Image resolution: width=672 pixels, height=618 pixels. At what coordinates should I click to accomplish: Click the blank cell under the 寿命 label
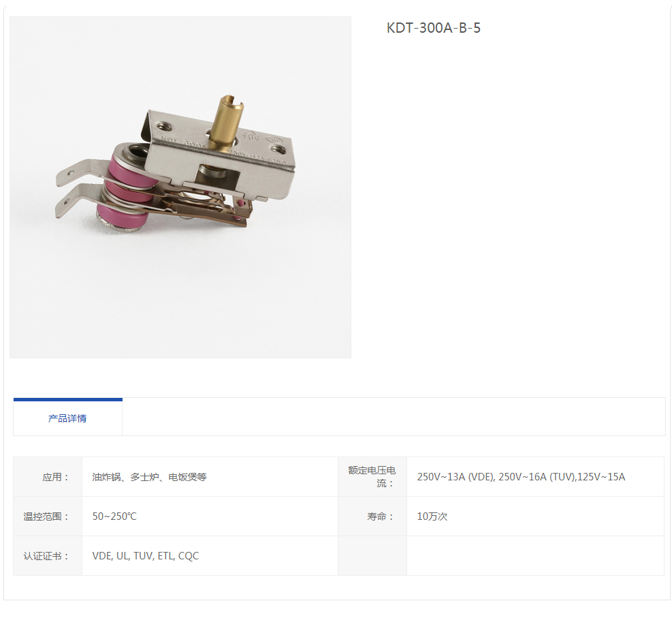coord(372,556)
